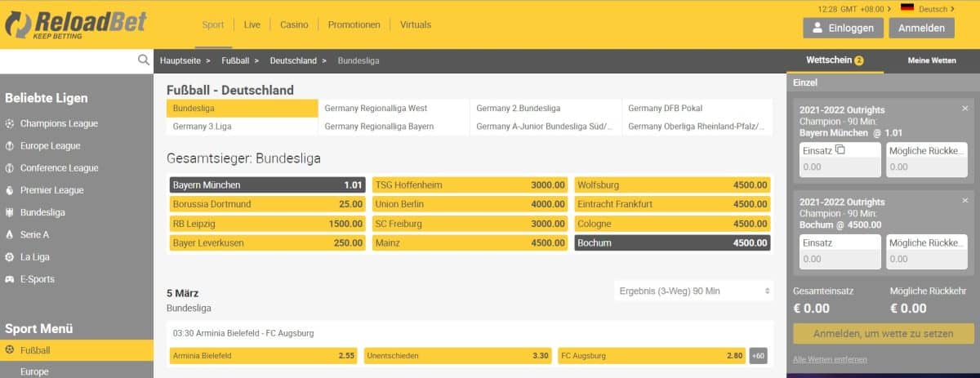This screenshot has height=378, width=980.
Task: Click the Premier League lion icon
Action: [x=10, y=190]
